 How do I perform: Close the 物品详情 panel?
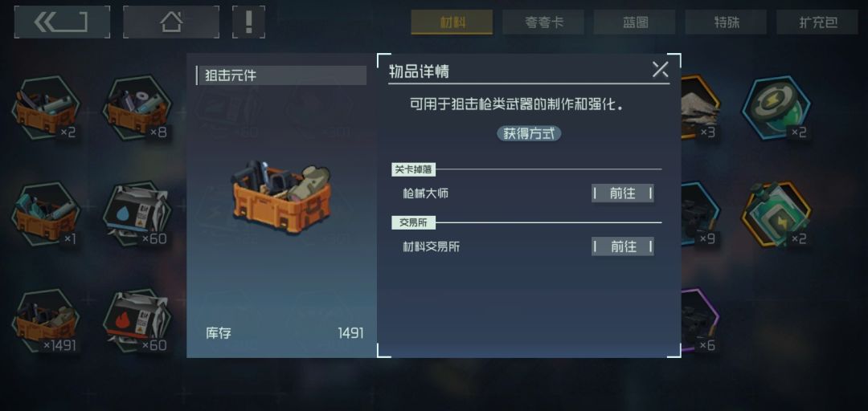tap(660, 70)
